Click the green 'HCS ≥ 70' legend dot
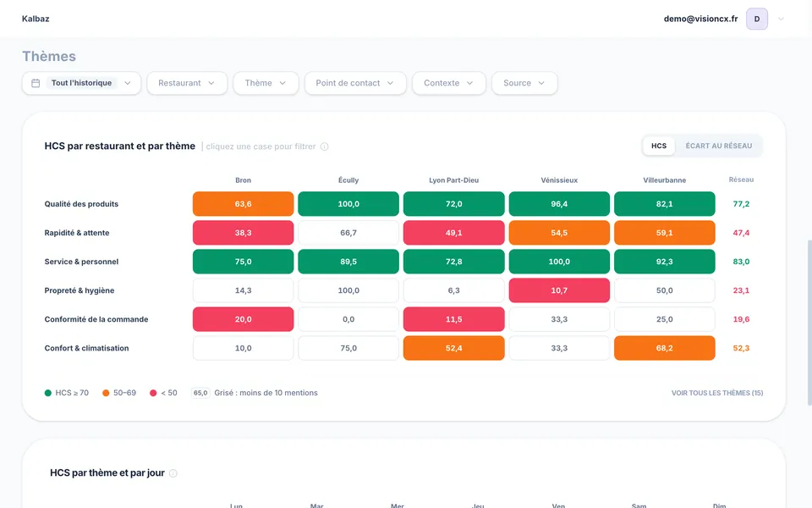 coord(48,393)
